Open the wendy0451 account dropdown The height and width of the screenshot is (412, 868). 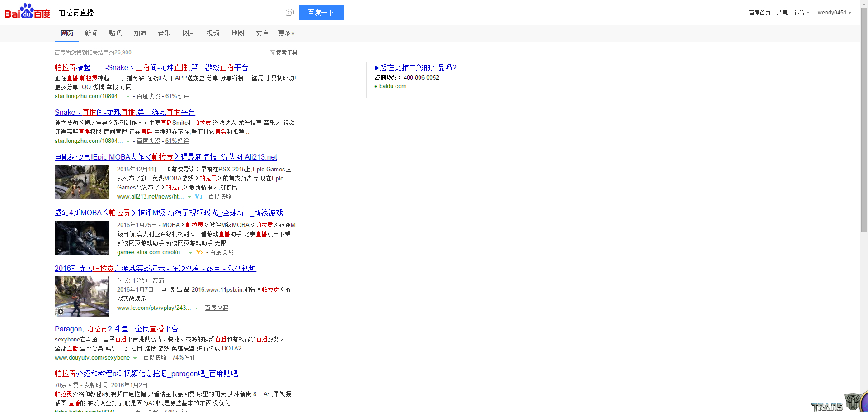(834, 13)
